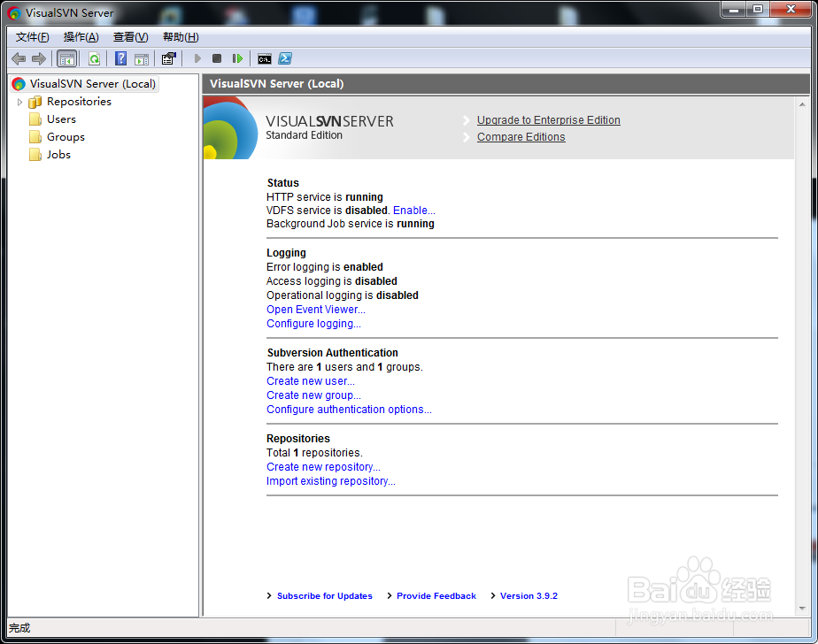The width and height of the screenshot is (818, 644).
Task: Click the VisualSVN Server title bar icon
Action: click(14, 13)
